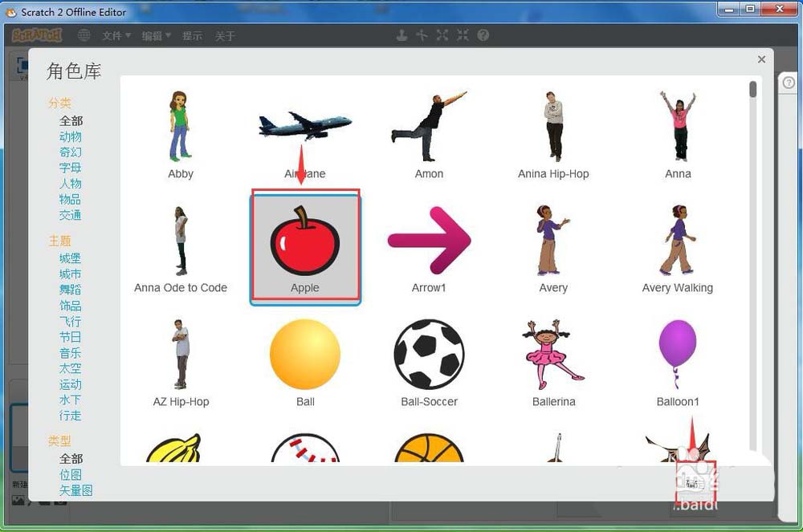The width and height of the screenshot is (803, 532).
Task: Filter sprites by 矢量图 type
Action: 75,490
